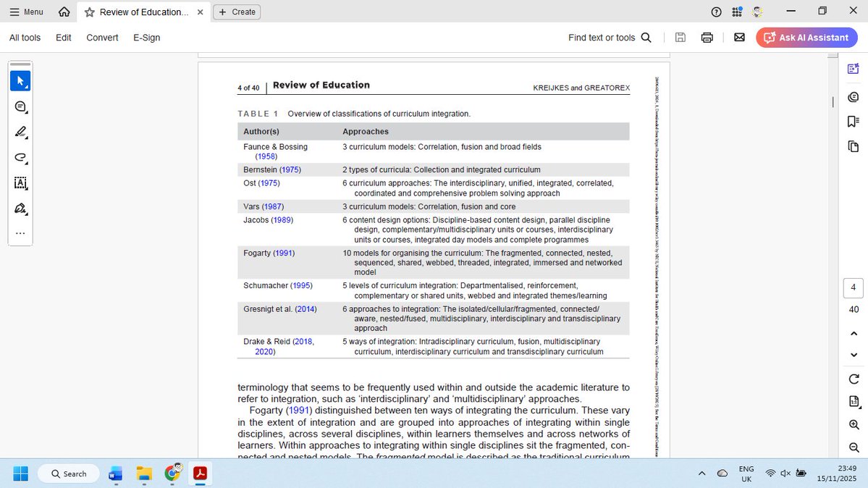This screenshot has width=868, height=488.
Task: Expand the Draw tool options dropdown
Action: click(26, 164)
